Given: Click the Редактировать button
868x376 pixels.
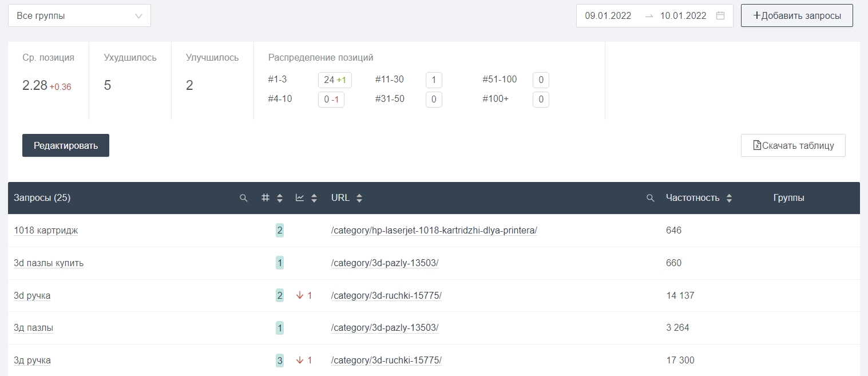Looking at the screenshot, I should tap(66, 145).
